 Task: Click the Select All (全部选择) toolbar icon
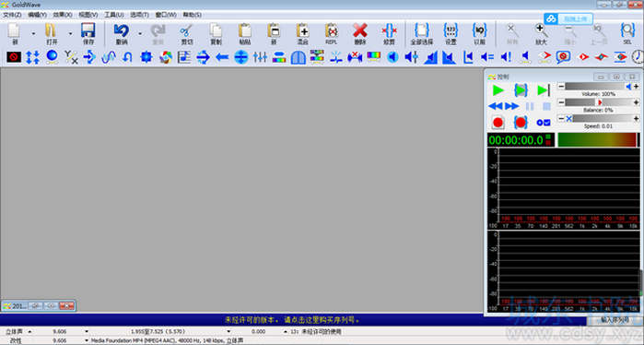422,34
